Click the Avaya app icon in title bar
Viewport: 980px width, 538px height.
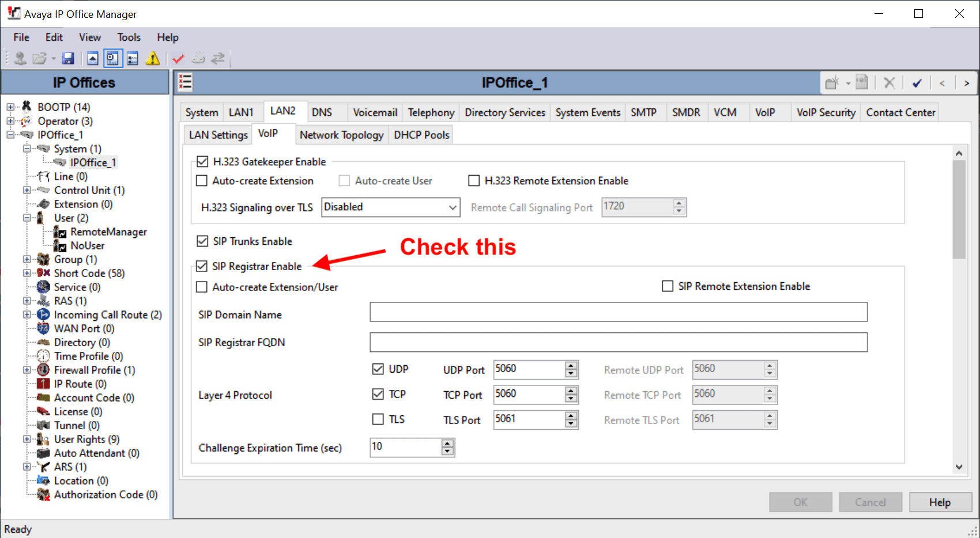point(14,13)
